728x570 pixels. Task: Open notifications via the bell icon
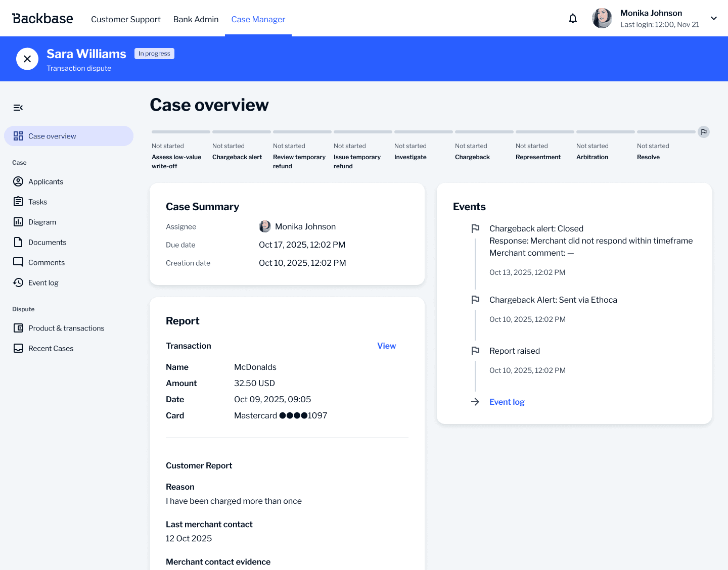click(573, 18)
